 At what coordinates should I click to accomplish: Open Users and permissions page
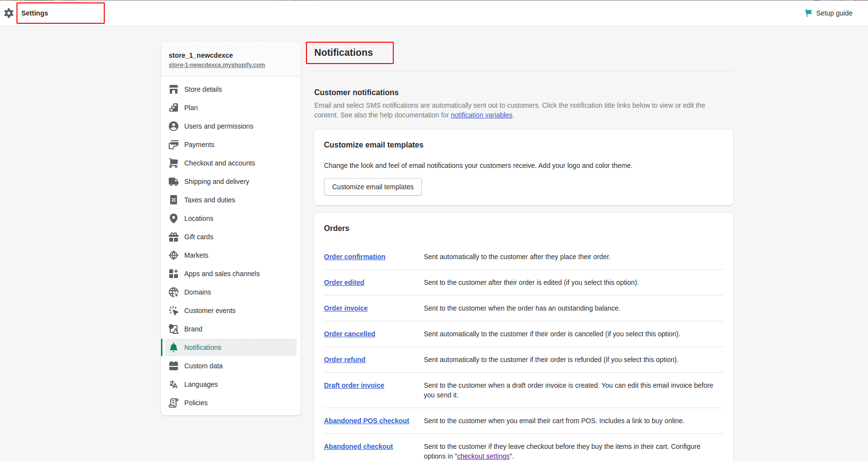(231, 126)
